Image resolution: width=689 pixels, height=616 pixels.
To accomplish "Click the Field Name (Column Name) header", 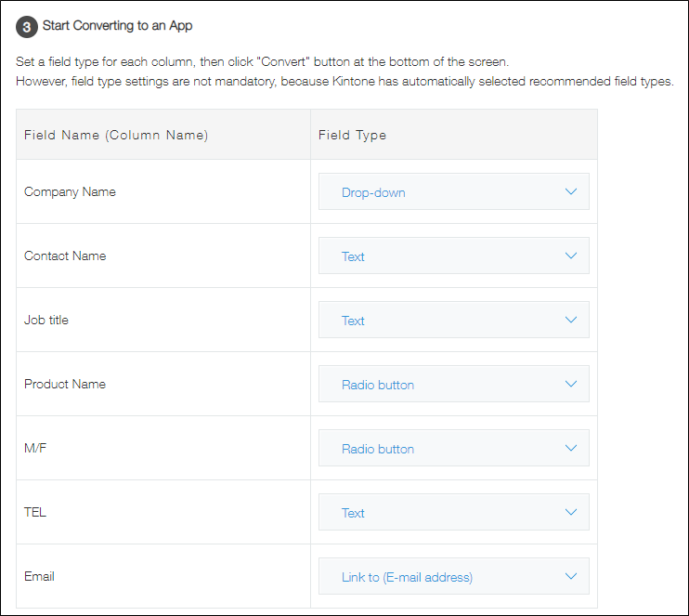I will [116, 135].
